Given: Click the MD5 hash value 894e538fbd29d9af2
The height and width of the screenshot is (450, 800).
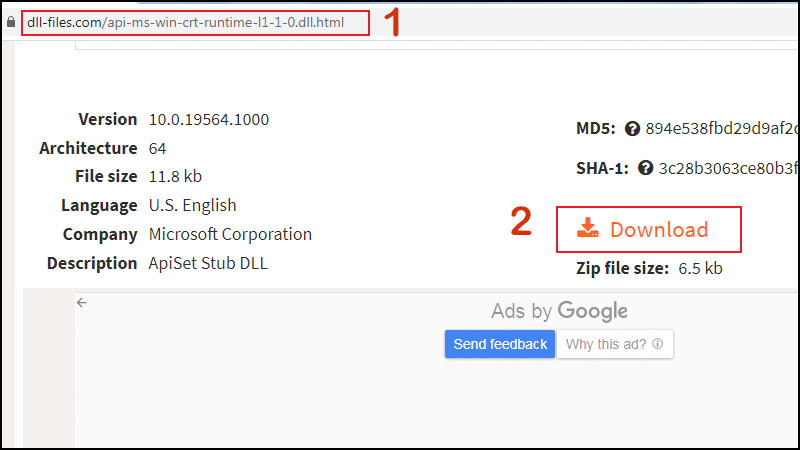Looking at the screenshot, I should [721, 129].
